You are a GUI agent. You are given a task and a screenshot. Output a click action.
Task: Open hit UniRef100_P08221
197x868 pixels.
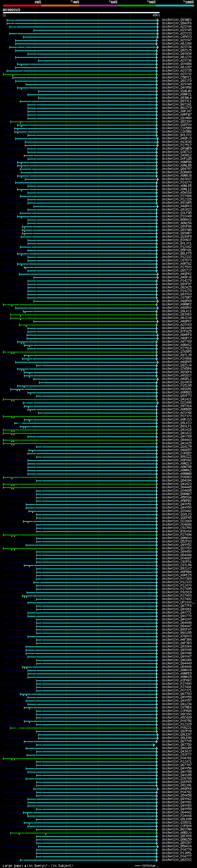click(177, 728)
